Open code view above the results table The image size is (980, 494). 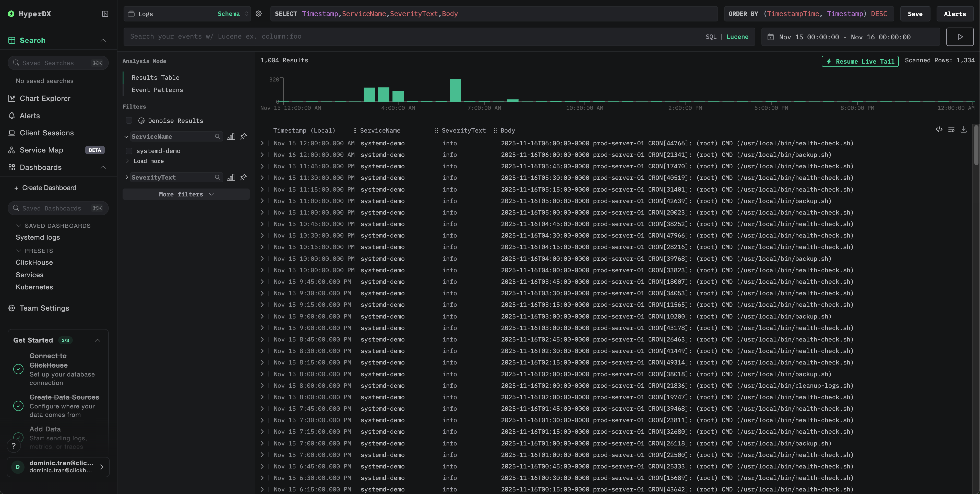(x=939, y=130)
